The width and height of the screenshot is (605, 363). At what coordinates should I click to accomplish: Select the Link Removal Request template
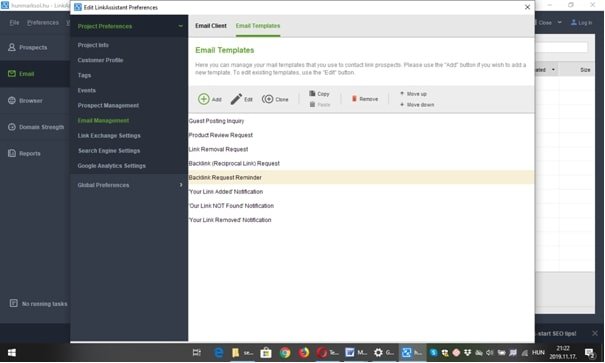tap(361, 149)
